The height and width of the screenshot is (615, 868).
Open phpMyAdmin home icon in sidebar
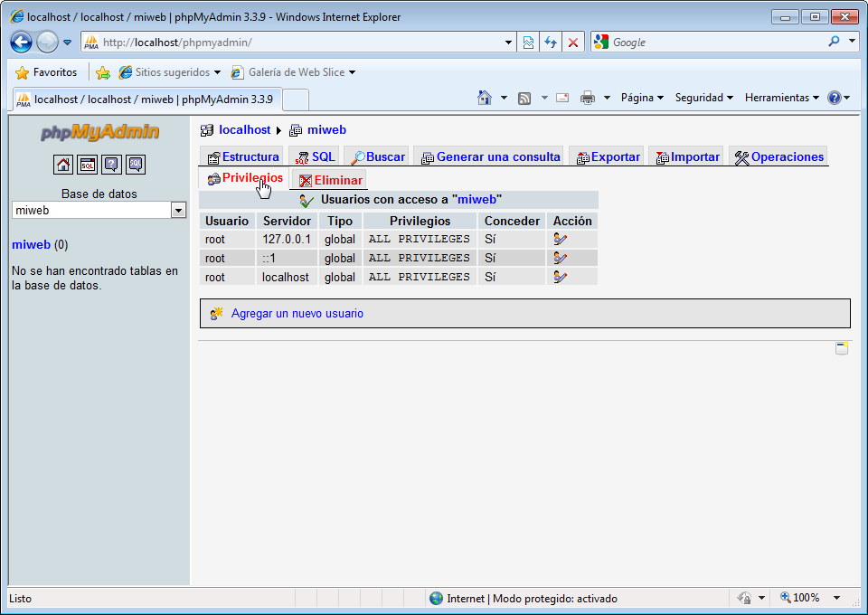[x=63, y=165]
